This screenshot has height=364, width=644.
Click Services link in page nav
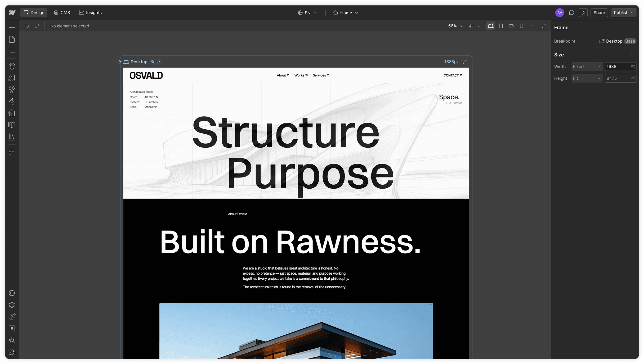pos(321,75)
